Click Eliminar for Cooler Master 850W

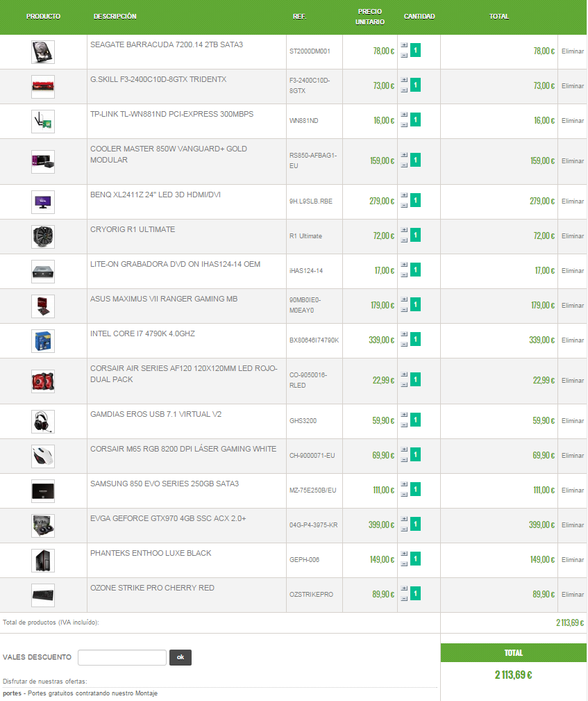click(x=572, y=161)
